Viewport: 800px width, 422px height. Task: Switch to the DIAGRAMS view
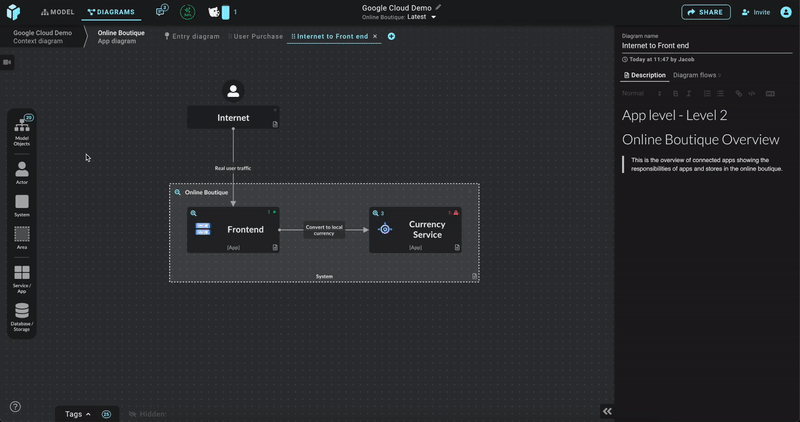click(111, 12)
